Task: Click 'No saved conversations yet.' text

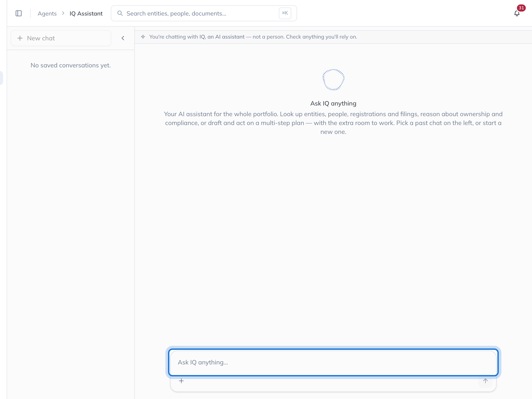Action: point(71,65)
